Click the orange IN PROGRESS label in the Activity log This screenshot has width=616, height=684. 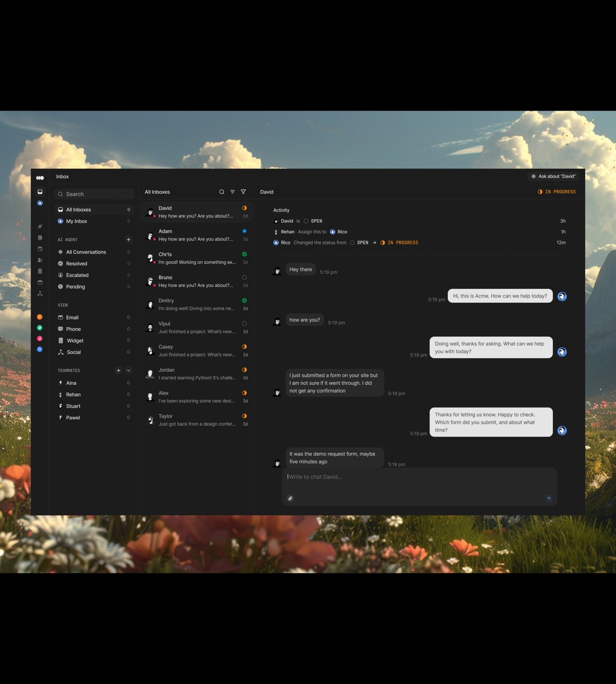(403, 243)
